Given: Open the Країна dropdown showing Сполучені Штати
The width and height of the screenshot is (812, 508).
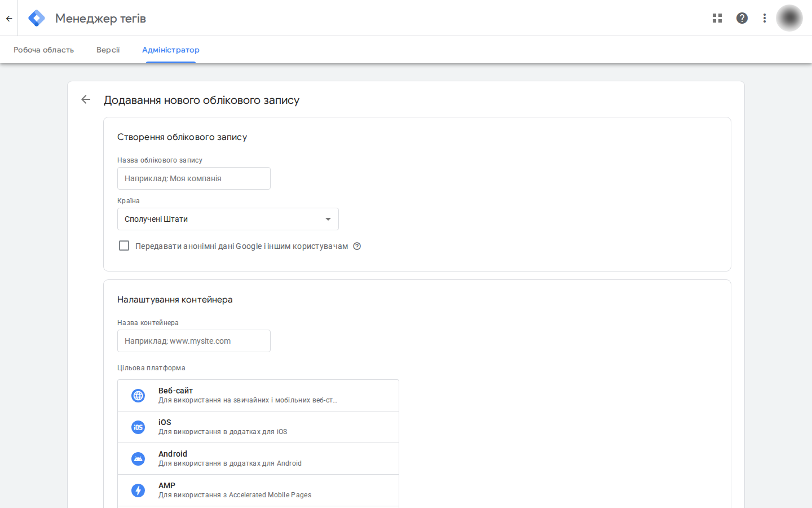Looking at the screenshot, I should tap(228, 219).
